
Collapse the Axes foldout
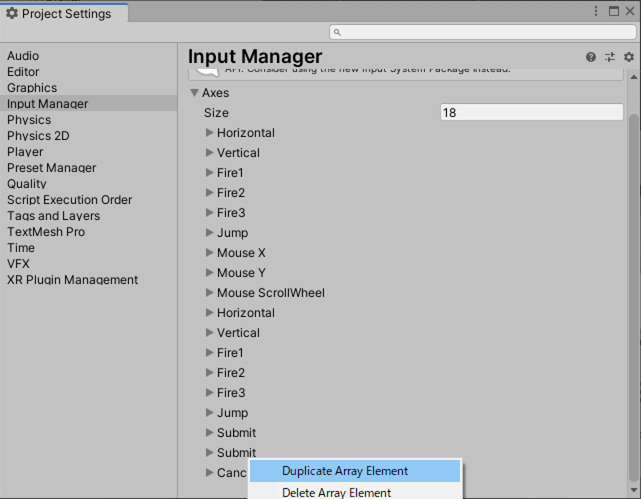click(x=195, y=93)
